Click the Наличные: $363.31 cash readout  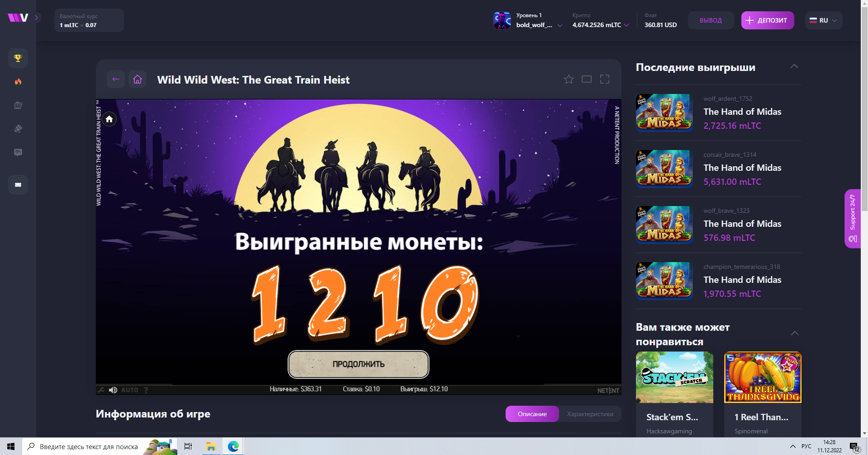(296, 389)
